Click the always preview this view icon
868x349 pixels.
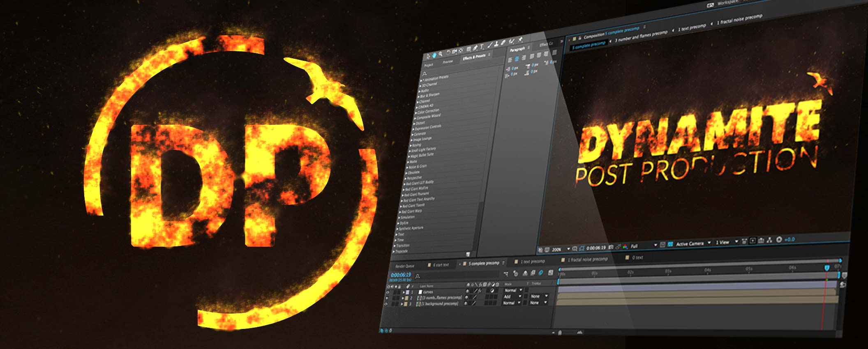pyautogui.click(x=540, y=250)
